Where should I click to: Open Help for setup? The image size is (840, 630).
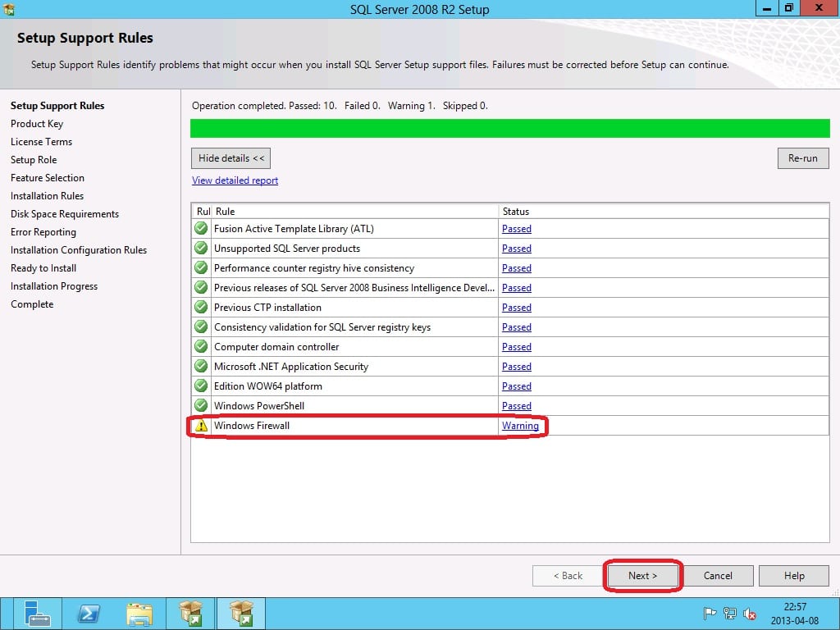(x=794, y=575)
